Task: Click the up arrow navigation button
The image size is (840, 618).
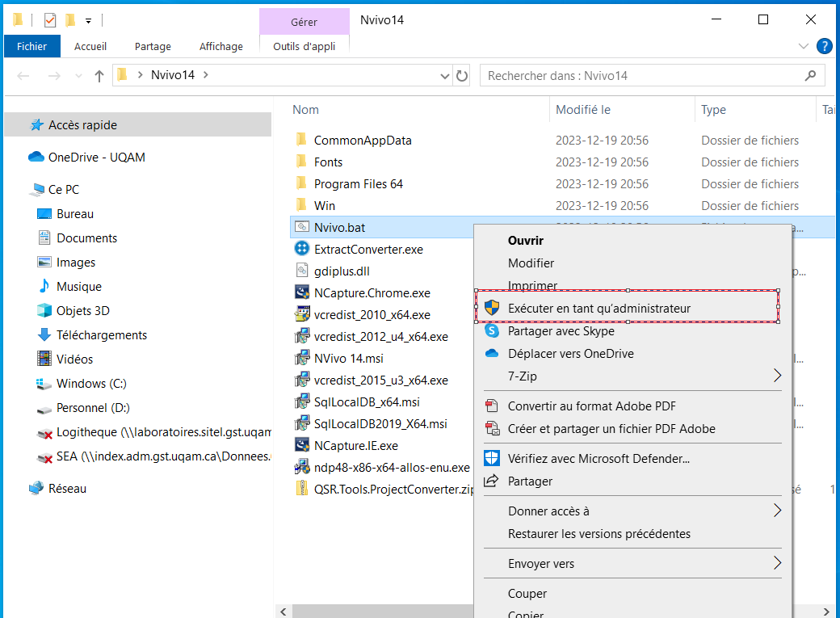Action: point(99,76)
